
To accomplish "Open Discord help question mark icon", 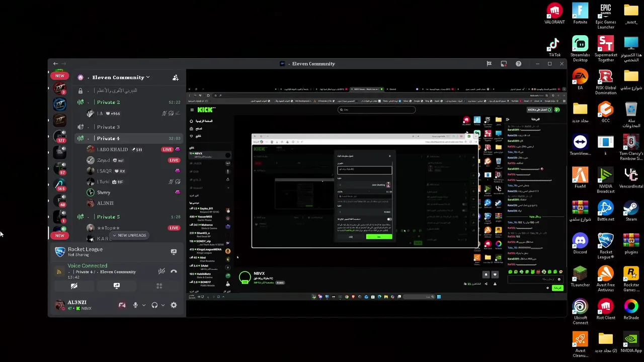I will [x=518, y=64].
